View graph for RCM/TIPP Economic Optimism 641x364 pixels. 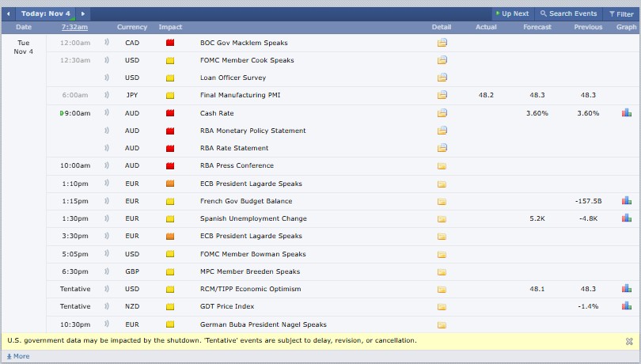click(x=626, y=289)
